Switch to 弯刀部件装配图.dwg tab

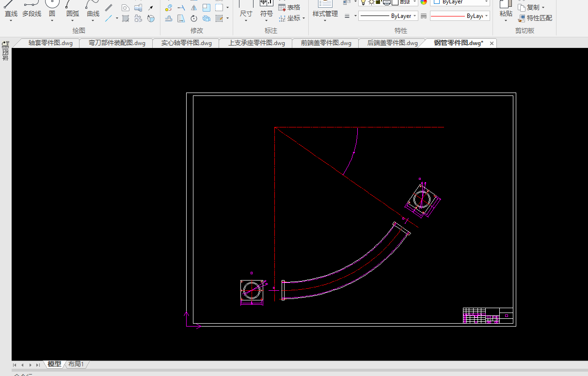(117, 43)
